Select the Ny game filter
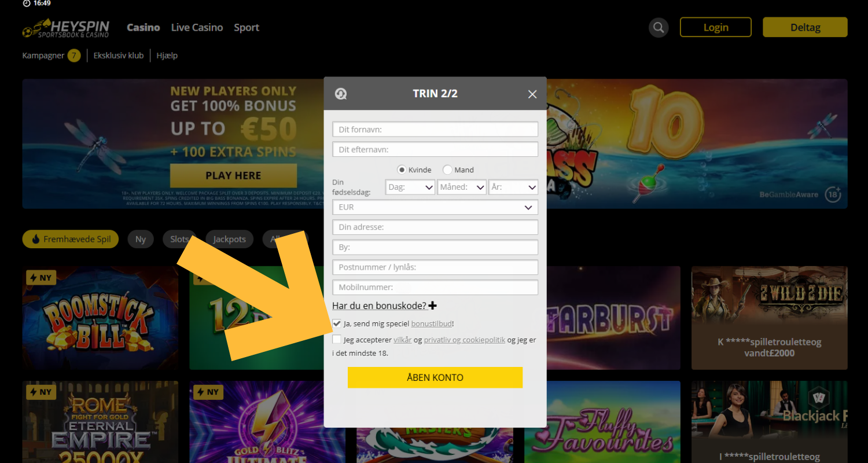Screen dimensions: 868x463 pyautogui.click(x=141, y=239)
